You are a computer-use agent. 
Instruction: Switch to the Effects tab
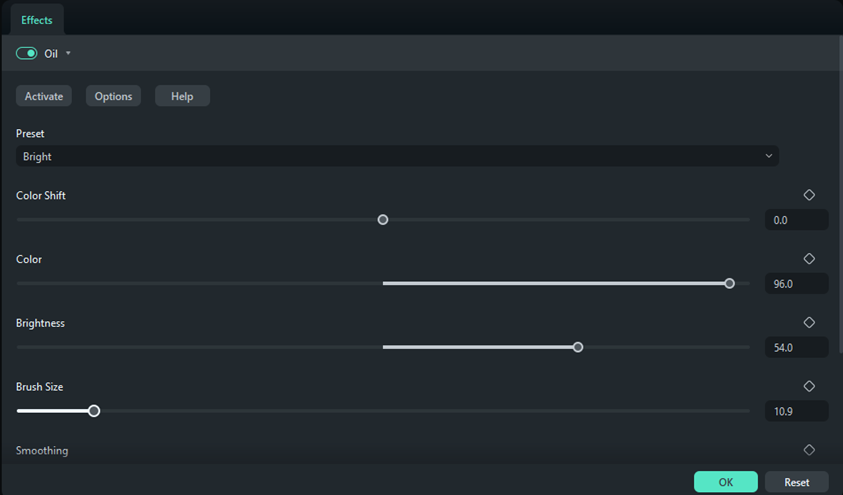[x=37, y=20]
